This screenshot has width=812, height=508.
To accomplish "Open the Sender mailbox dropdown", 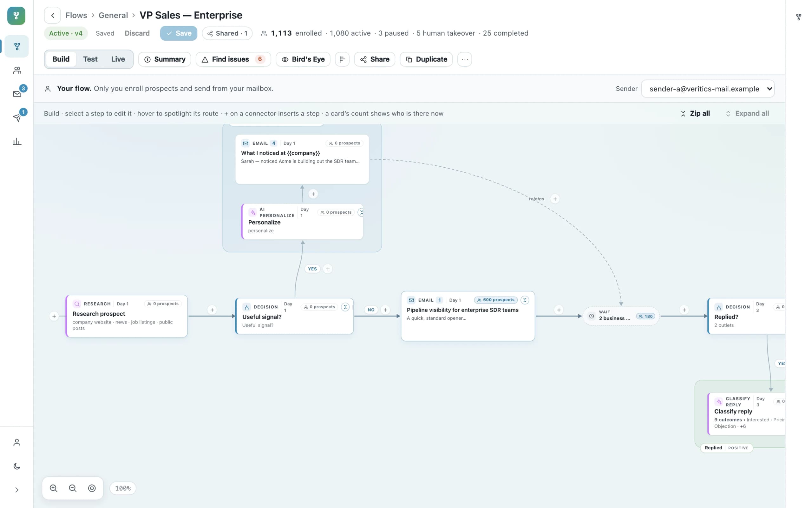I will click(x=708, y=89).
